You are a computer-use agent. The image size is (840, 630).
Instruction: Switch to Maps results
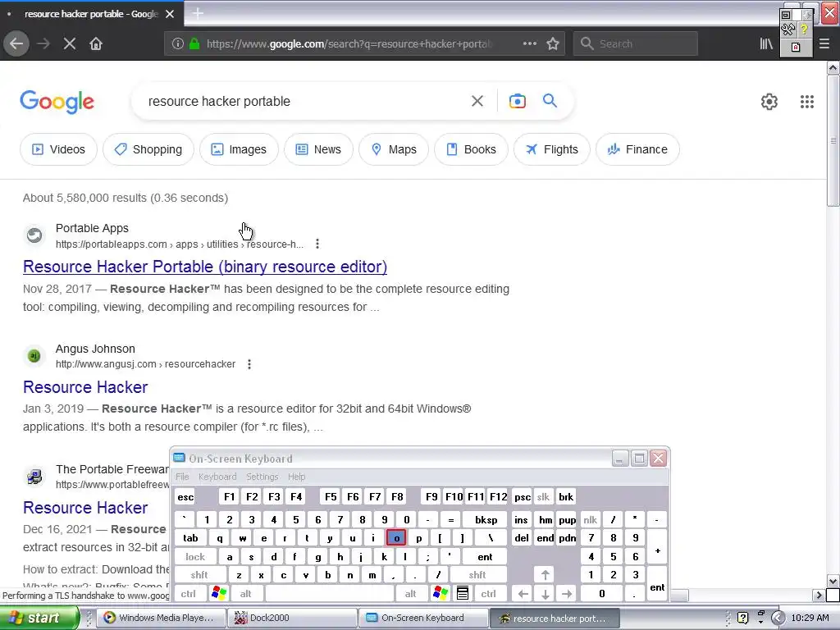click(x=394, y=149)
